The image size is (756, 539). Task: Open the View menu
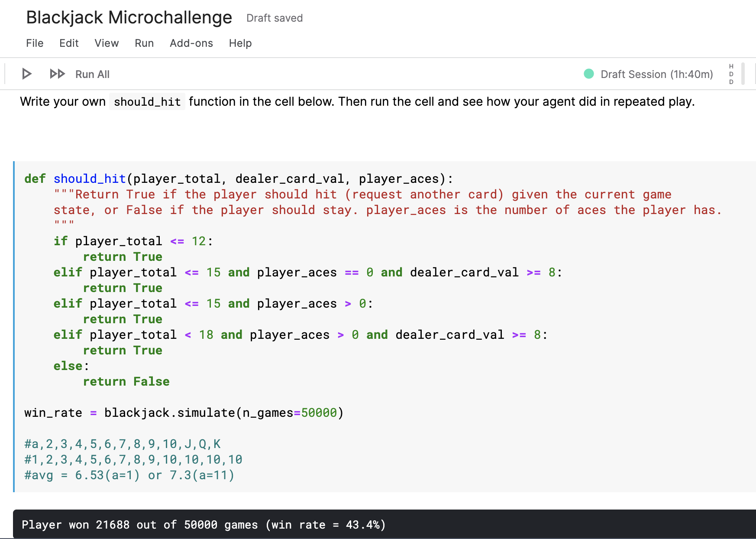point(107,43)
